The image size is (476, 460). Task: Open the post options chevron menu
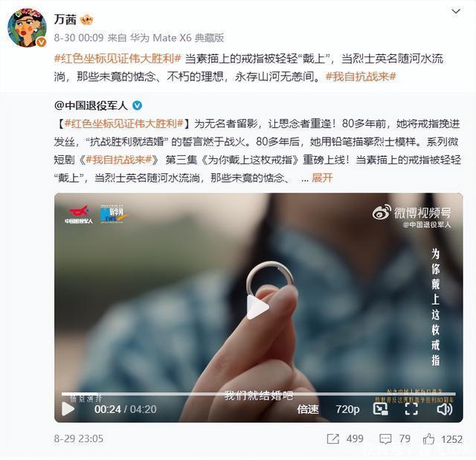tap(456, 12)
